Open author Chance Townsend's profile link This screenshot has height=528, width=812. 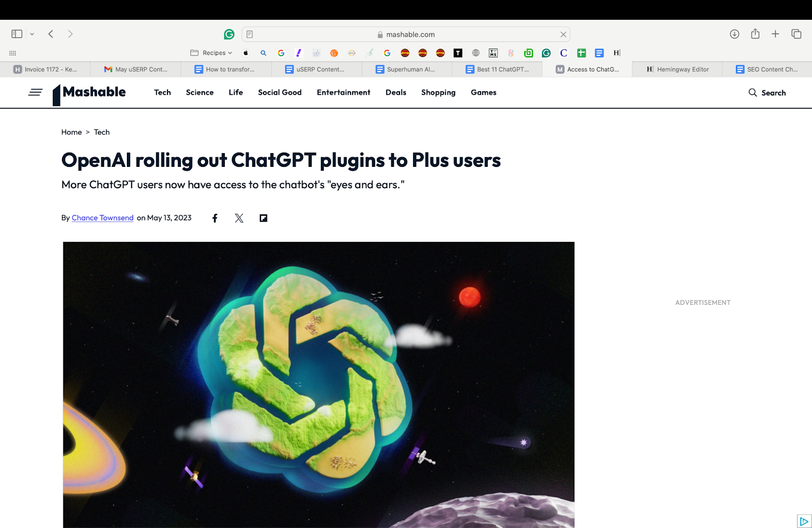click(103, 218)
